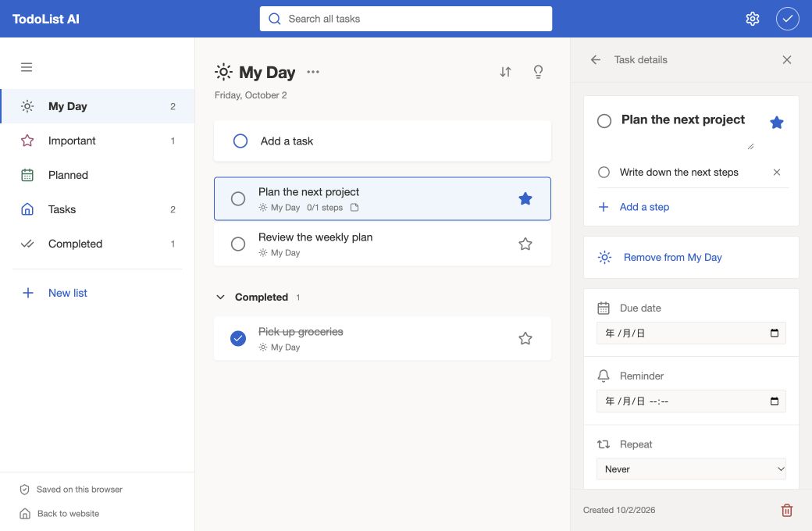Click the repeat arrows icon
The width and height of the screenshot is (812, 531).
click(604, 444)
